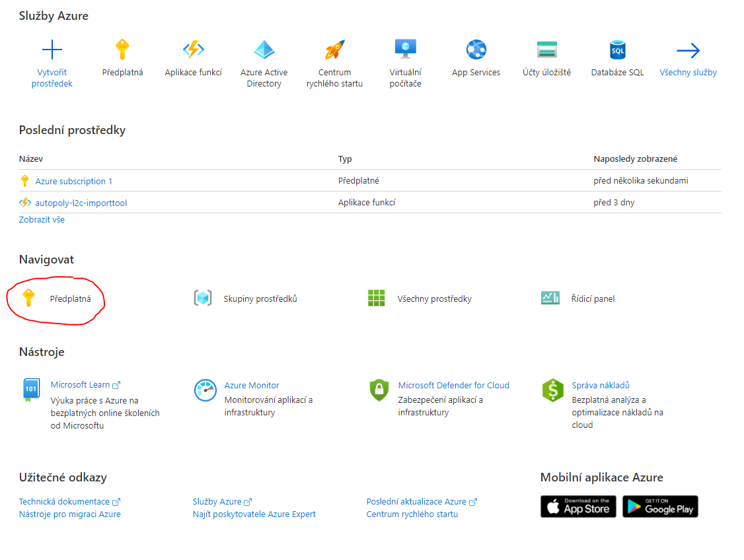744x560 pixels.
Task: Click the Vytvořit prostředek plus icon
Action: (x=52, y=50)
